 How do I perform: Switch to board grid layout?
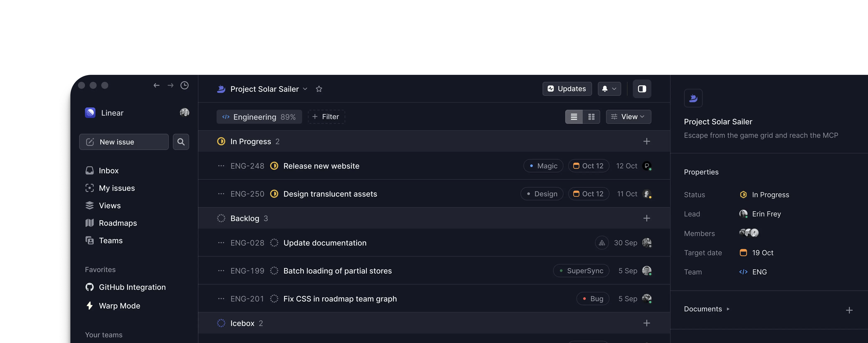click(x=591, y=117)
